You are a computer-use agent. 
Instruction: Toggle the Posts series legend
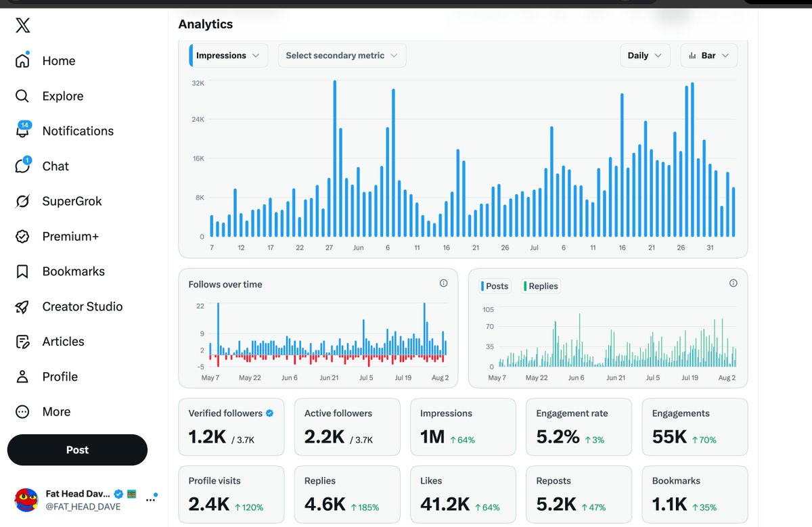pyautogui.click(x=495, y=286)
